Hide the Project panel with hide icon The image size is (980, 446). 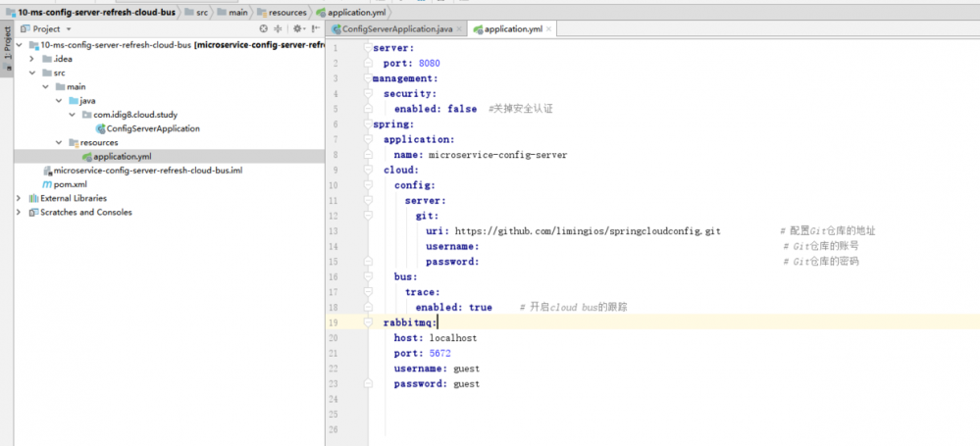pos(316,29)
